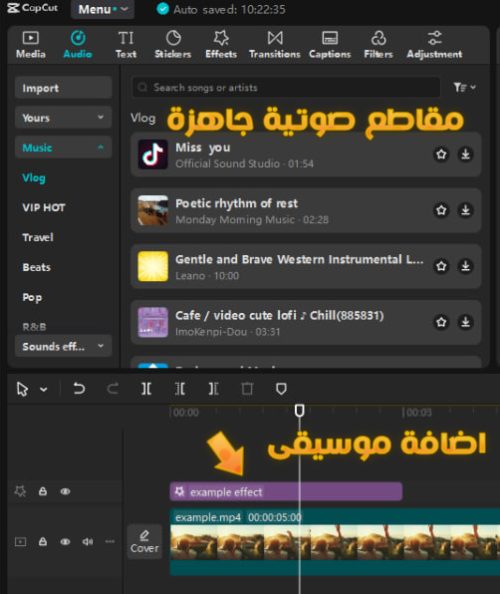Open the Media tab
The width and height of the screenshot is (500, 594).
tap(31, 45)
